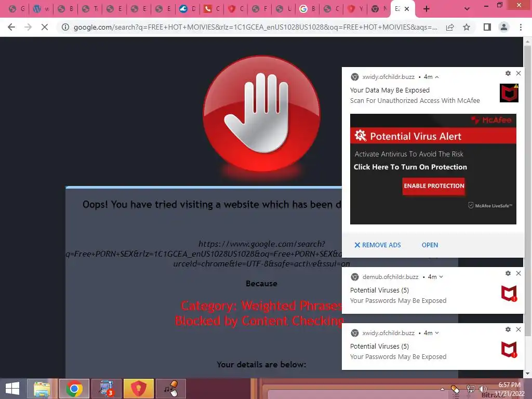Screen dimensions: 532x399
Task: Click the address bar URL field
Action: 255,27
